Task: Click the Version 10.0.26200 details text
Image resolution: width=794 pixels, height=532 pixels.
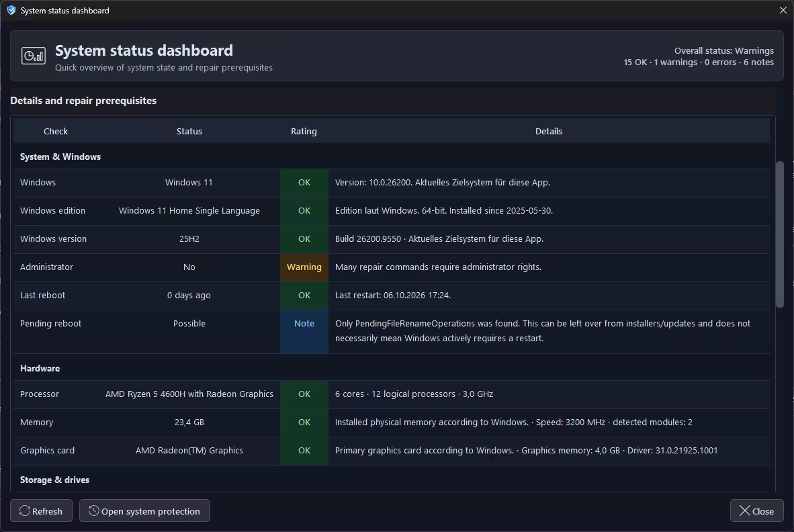Action: 443,182
